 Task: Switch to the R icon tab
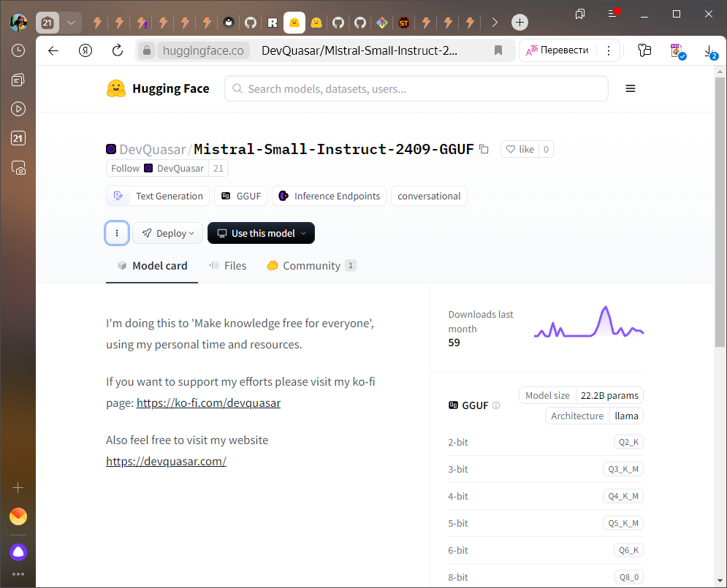click(273, 22)
